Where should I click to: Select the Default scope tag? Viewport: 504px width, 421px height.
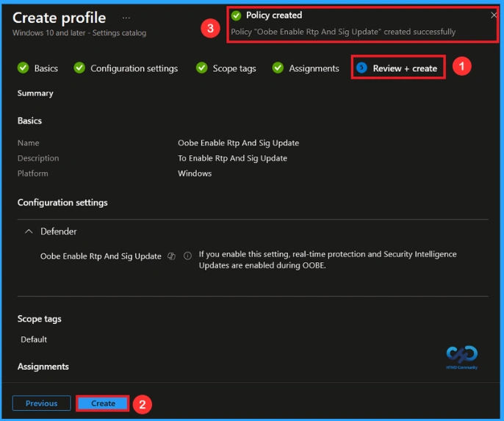(x=34, y=339)
